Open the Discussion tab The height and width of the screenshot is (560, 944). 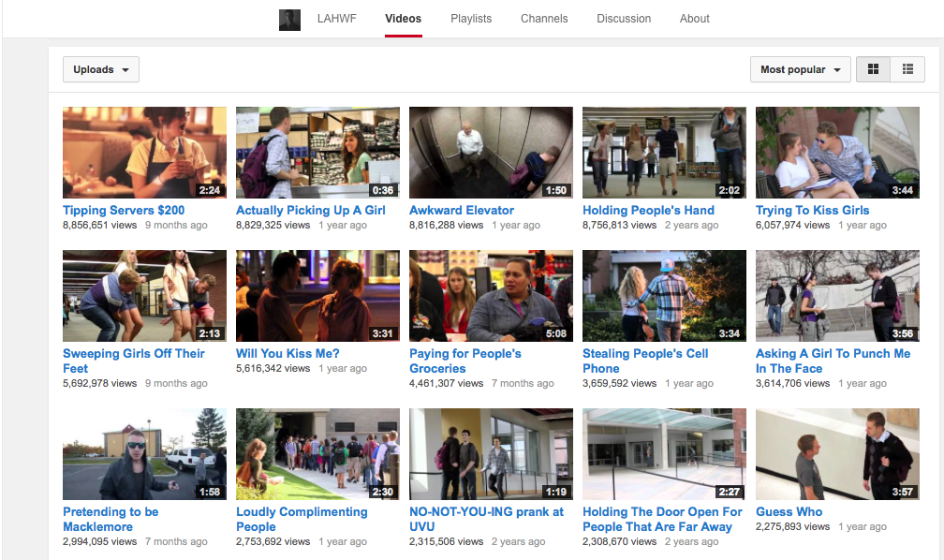pyautogui.click(x=624, y=19)
